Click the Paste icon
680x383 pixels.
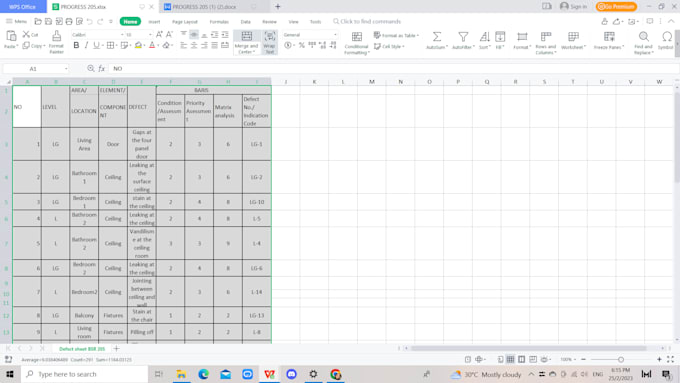point(11,36)
